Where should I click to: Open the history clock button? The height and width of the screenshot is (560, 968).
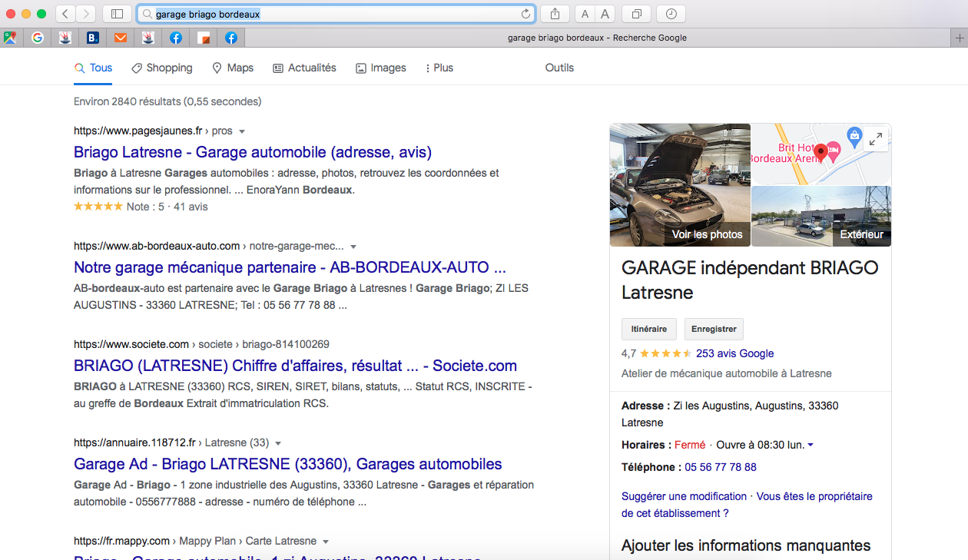[x=671, y=14]
